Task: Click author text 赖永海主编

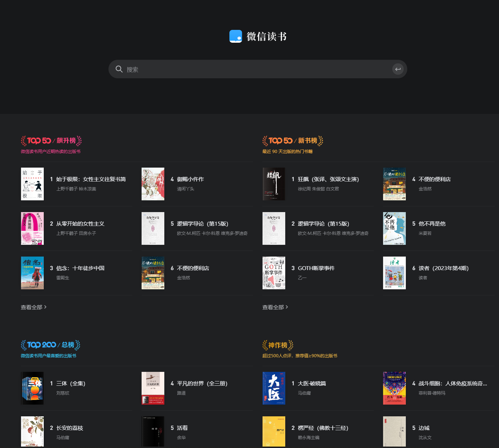Action: click(x=309, y=438)
